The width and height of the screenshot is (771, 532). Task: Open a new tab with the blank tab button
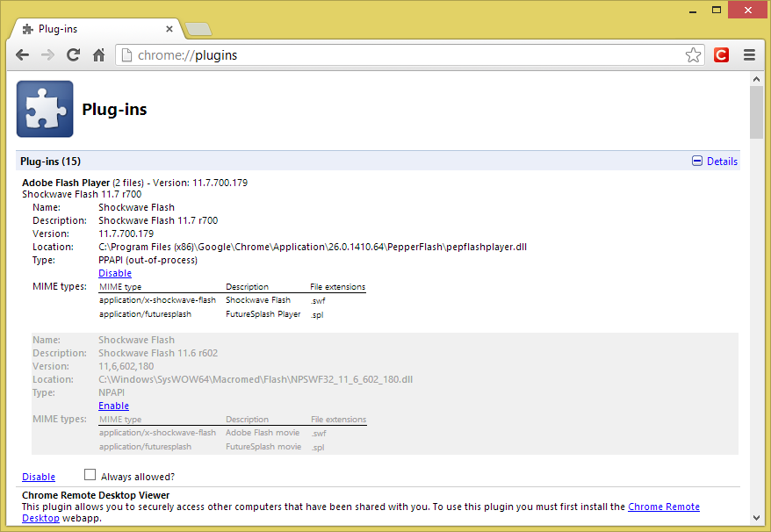point(198,29)
